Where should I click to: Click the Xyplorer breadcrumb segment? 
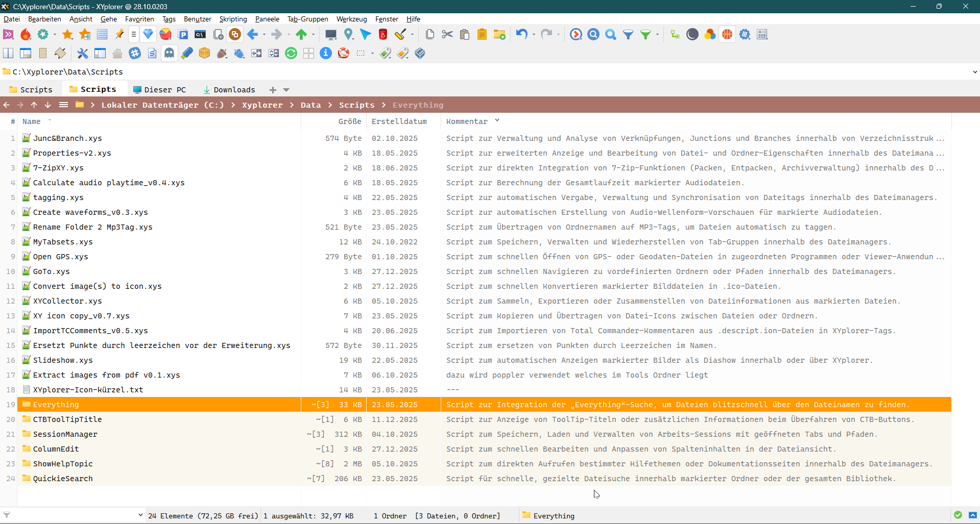tap(262, 105)
